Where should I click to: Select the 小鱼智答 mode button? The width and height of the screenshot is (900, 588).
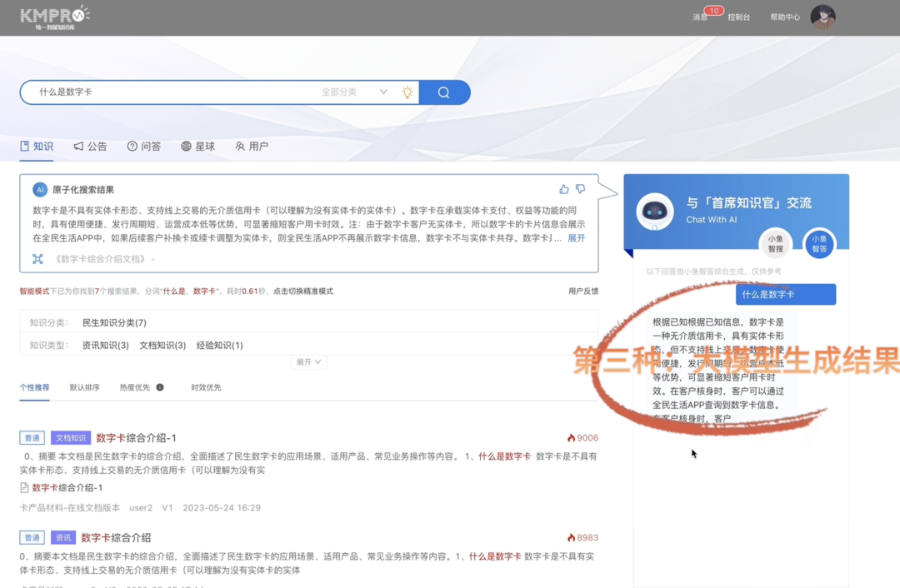pyautogui.click(x=818, y=244)
